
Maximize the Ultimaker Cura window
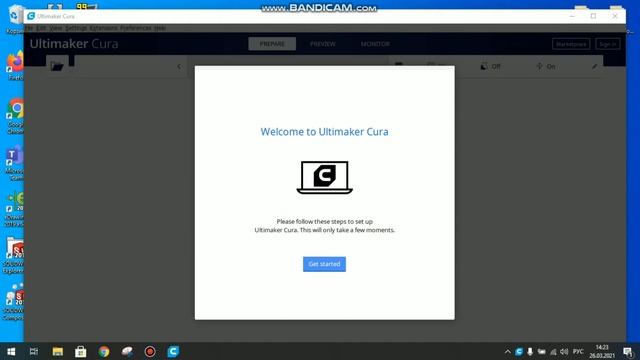(x=593, y=16)
